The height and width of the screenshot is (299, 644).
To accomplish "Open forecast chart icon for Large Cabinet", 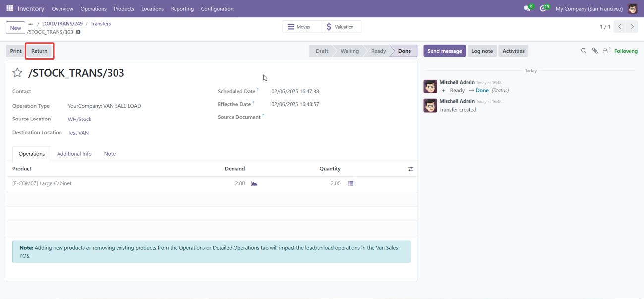I will tap(254, 184).
